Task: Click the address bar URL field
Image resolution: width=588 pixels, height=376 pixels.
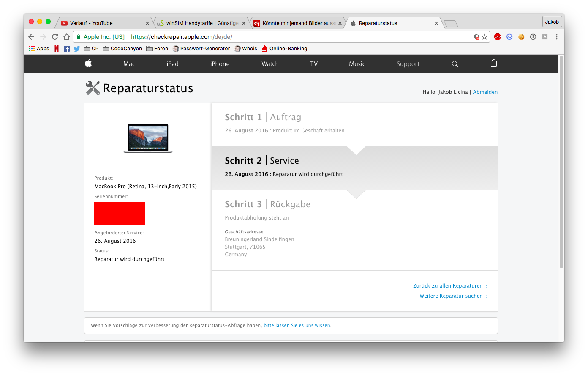Action: (x=296, y=37)
